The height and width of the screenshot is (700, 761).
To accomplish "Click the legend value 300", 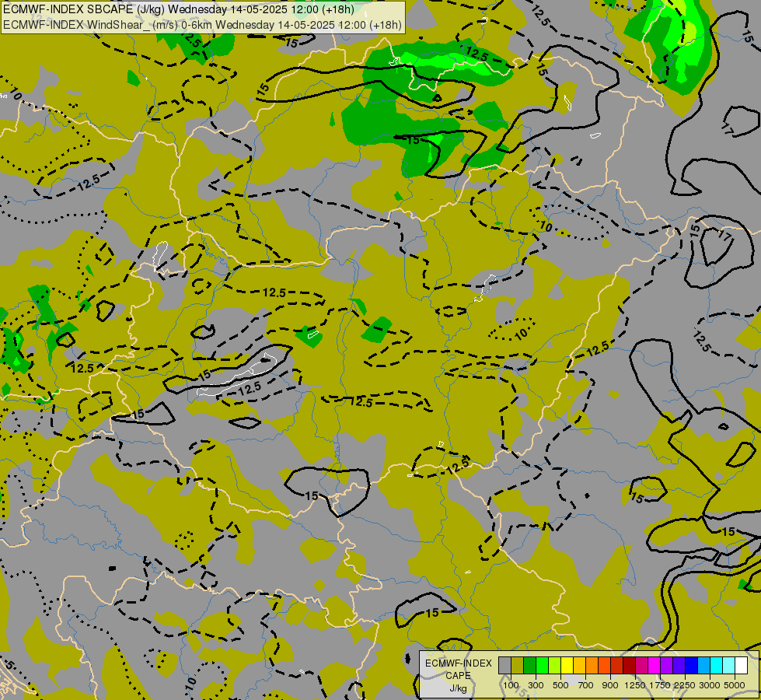I will (x=536, y=685).
